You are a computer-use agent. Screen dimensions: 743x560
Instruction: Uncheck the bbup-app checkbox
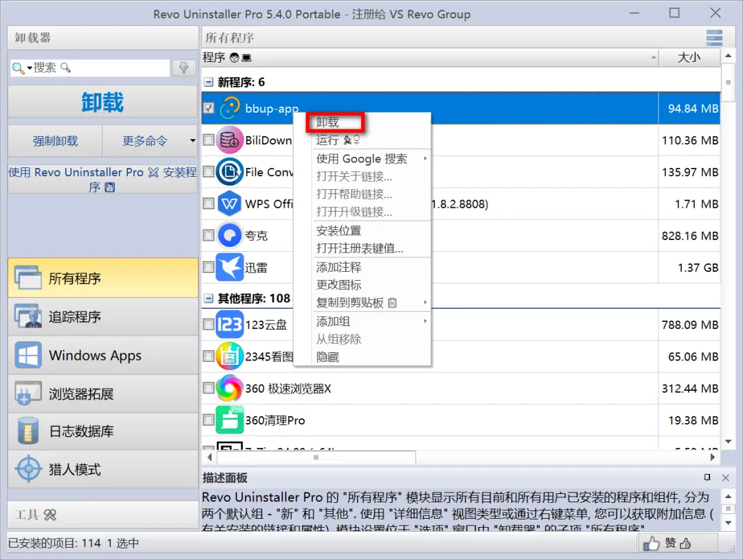pos(208,108)
